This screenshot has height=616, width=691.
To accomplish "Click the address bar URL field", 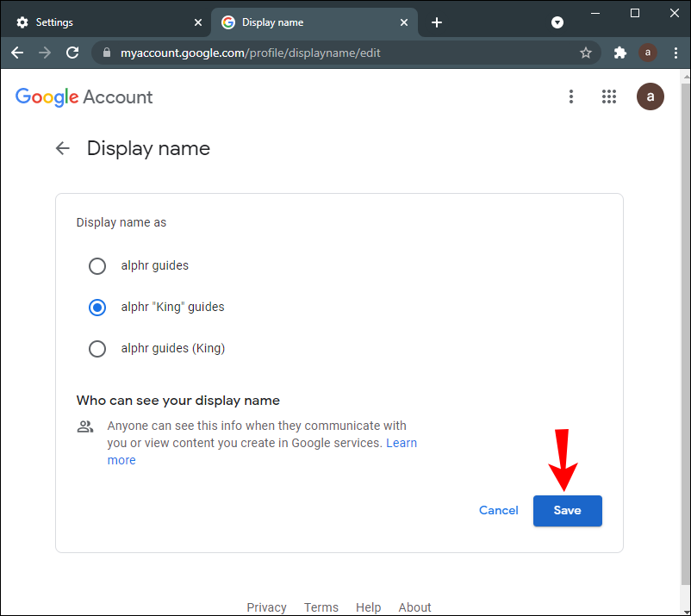I will tap(346, 53).
